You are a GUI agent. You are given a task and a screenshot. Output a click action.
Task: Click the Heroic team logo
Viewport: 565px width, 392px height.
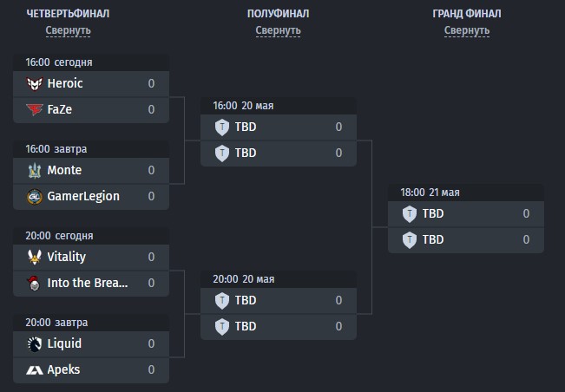click(x=35, y=83)
